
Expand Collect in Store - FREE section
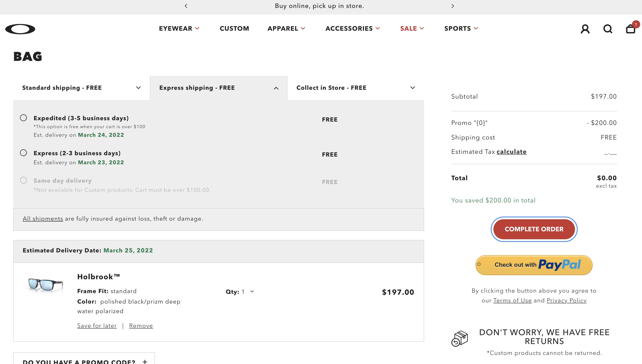[x=356, y=88]
